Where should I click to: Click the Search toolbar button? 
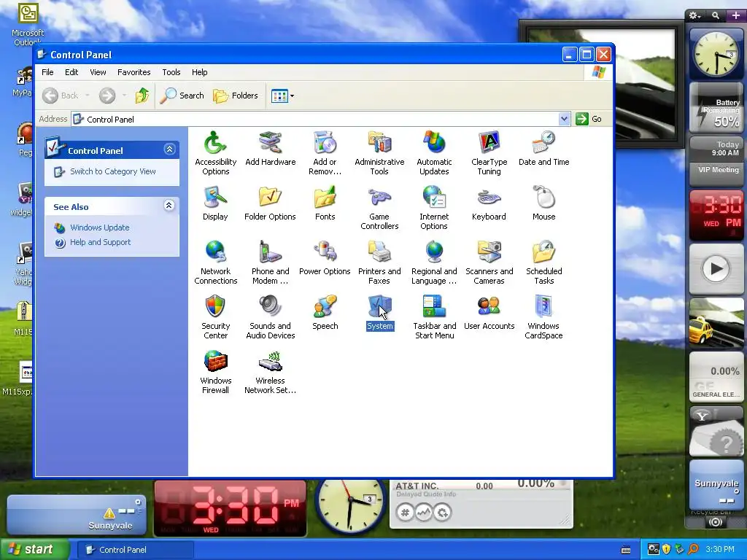pyautogui.click(x=182, y=96)
